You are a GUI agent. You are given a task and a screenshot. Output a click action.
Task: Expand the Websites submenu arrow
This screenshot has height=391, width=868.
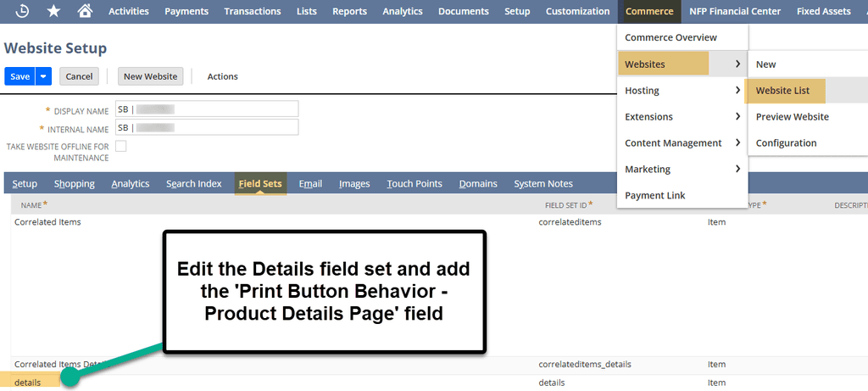(738, 64)
